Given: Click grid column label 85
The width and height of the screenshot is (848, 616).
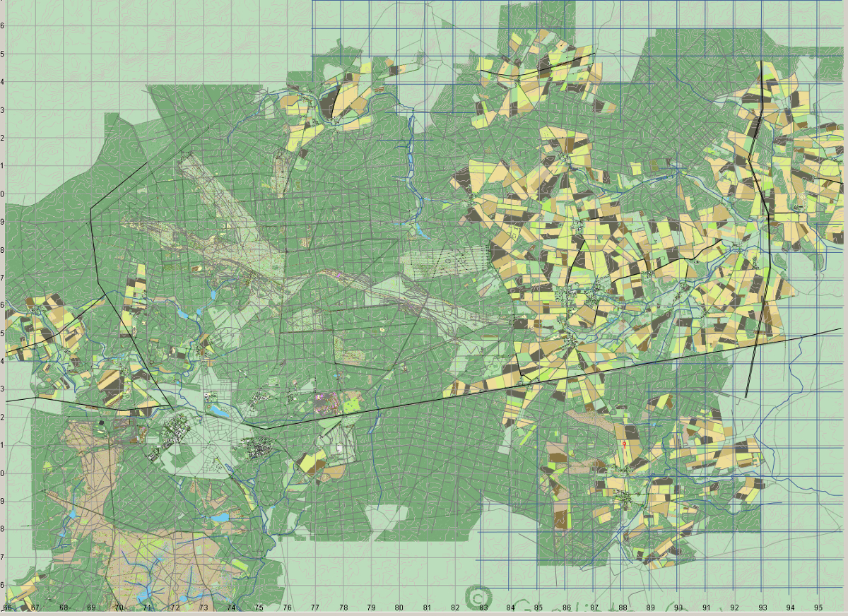Looking at the screenshot, I should click(538, 608).
